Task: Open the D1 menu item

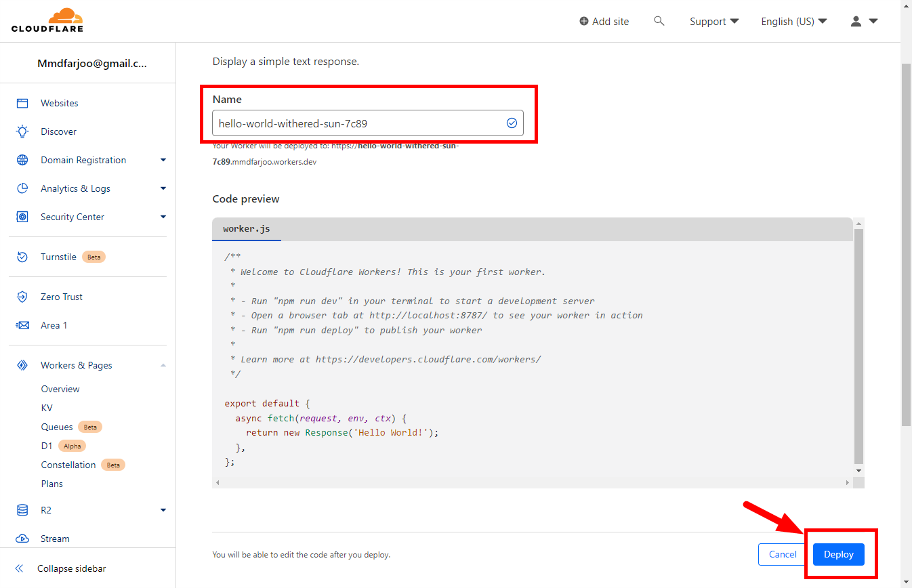Action: pos(47,446)
